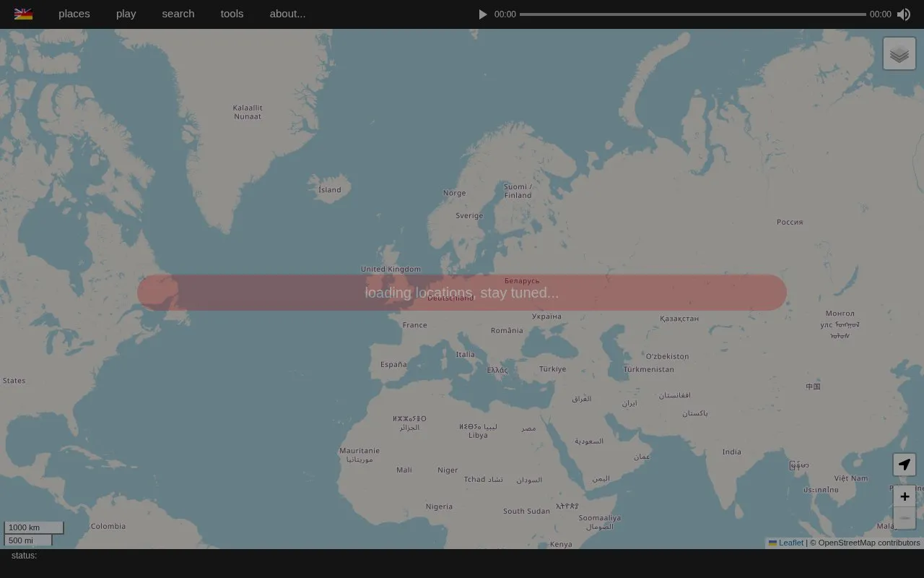The width and height of the screenshot is (924, 578).
Task: Open the about... menu
Action: pyautogui.click(x=287, y=14)
